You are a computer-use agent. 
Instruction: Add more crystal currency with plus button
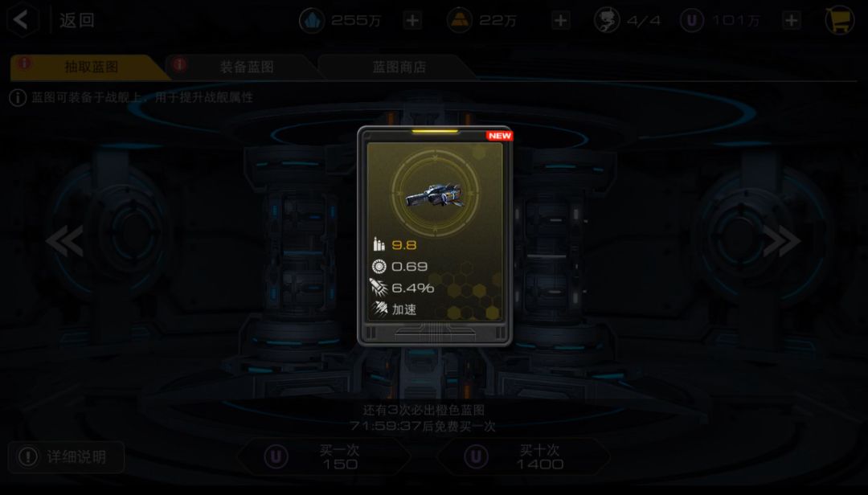pos(412,20)
